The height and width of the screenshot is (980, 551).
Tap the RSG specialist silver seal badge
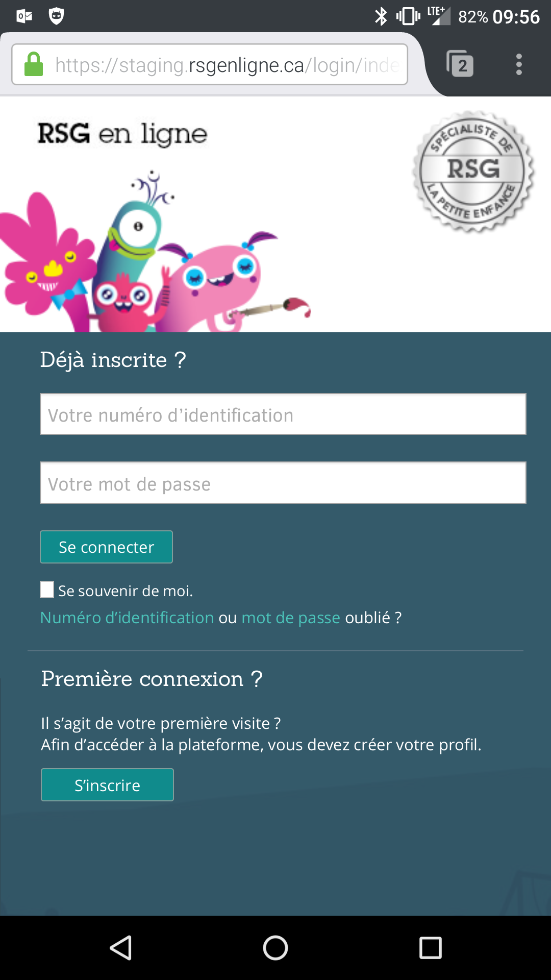pos(473,171)
